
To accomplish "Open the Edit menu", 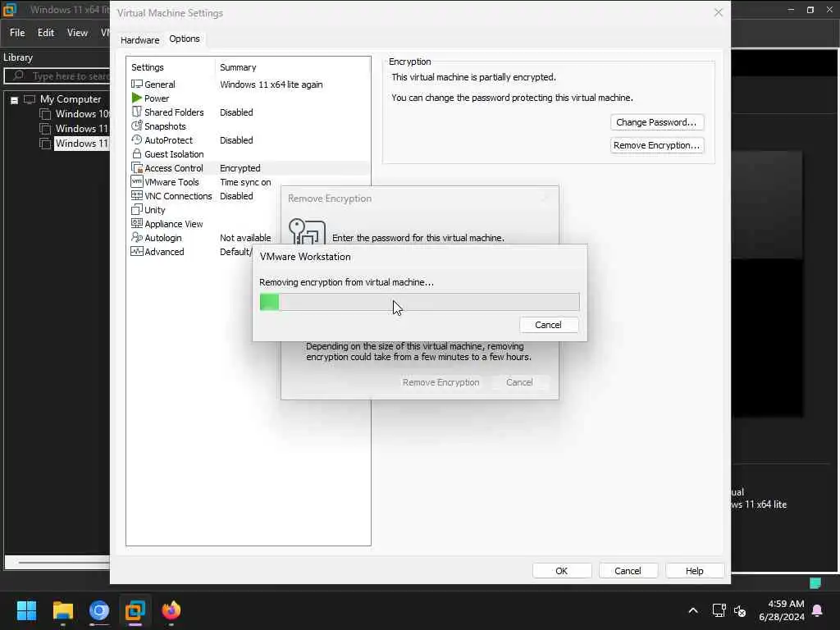I will click(x=46, y=33).
